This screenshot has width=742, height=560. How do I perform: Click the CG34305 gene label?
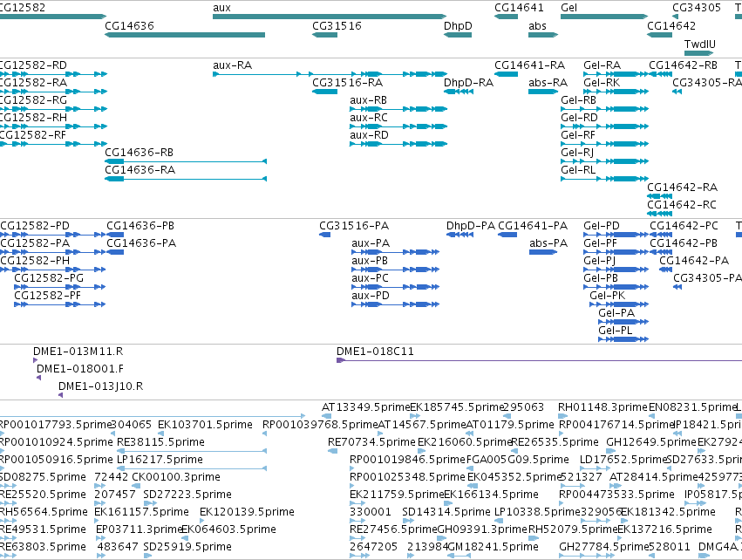click(697, 8)
